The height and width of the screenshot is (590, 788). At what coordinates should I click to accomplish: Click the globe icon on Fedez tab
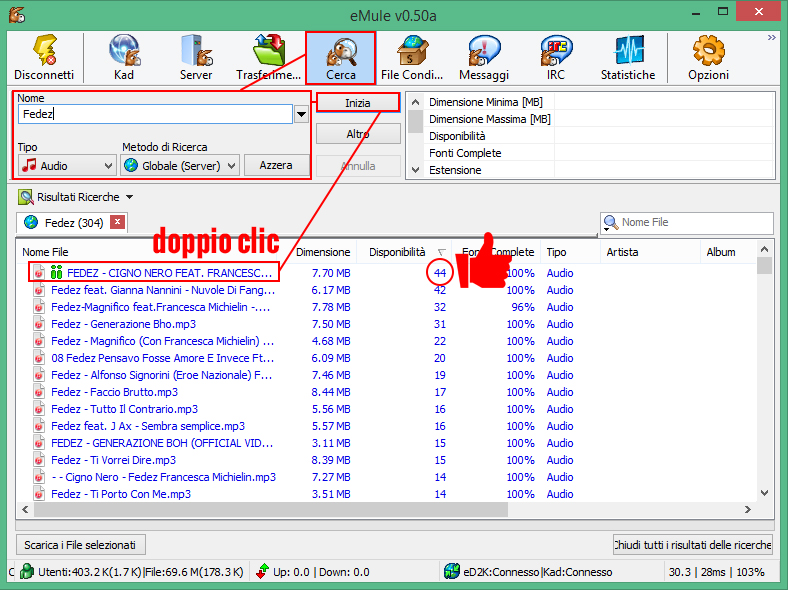pyautogui.click(x=31, y=222)
